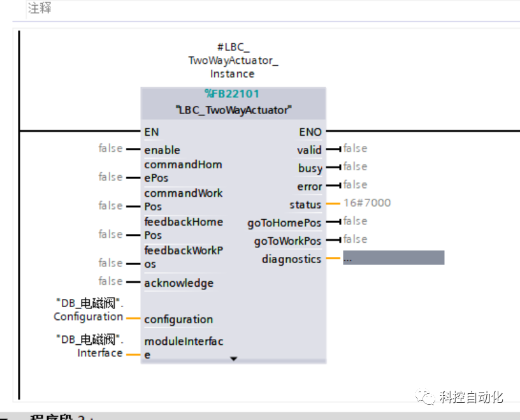This screenshot has width=520, height=420.
Task: Click the feedbackHomePos parameter name
Action: pos(184,228)
